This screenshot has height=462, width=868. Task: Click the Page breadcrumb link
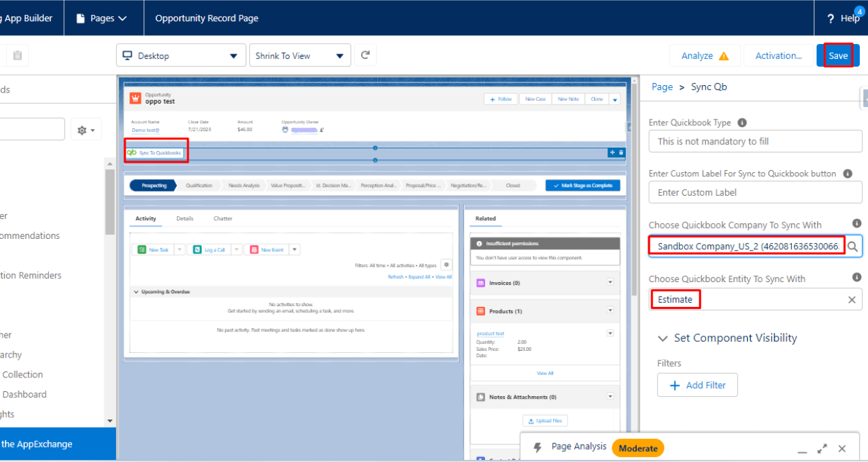(x=661, y=86)
